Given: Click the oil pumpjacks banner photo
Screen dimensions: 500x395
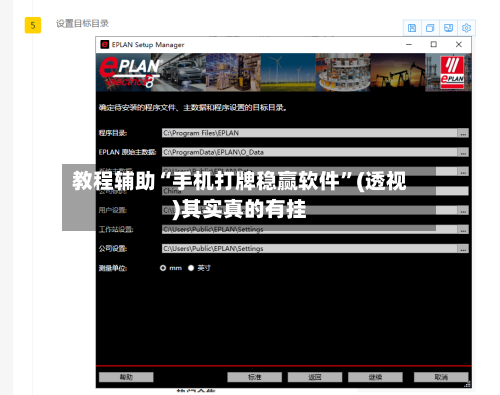Looking at the screenshot, I should 398,72.
